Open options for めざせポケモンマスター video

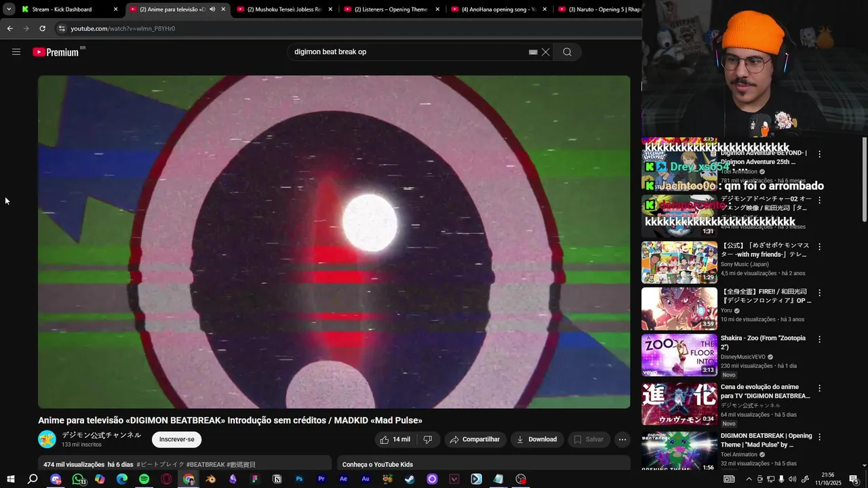(819, 247)
